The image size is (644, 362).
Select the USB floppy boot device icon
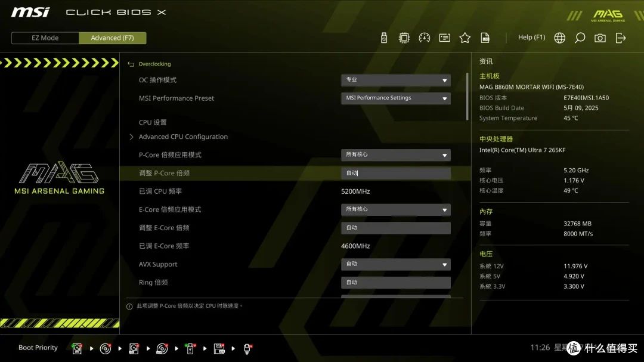(219, 348)
